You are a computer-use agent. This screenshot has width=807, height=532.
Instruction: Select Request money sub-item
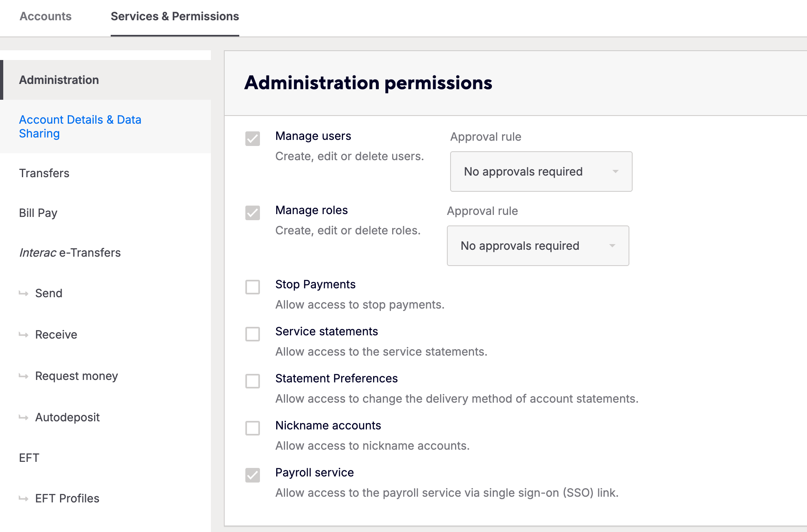click(x=77, y=376)
